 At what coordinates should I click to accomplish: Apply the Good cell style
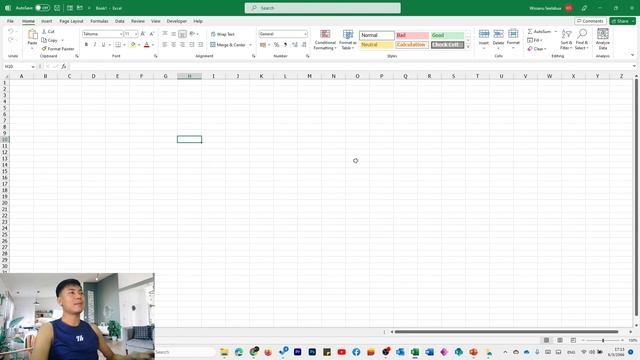(x=447, y=36)
